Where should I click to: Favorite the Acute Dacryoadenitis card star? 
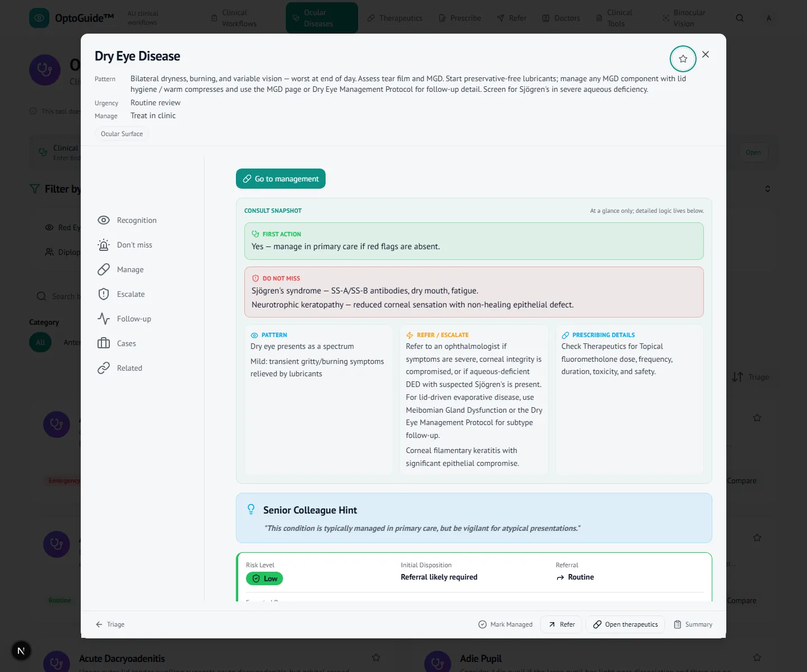click(x=376, y=657)
